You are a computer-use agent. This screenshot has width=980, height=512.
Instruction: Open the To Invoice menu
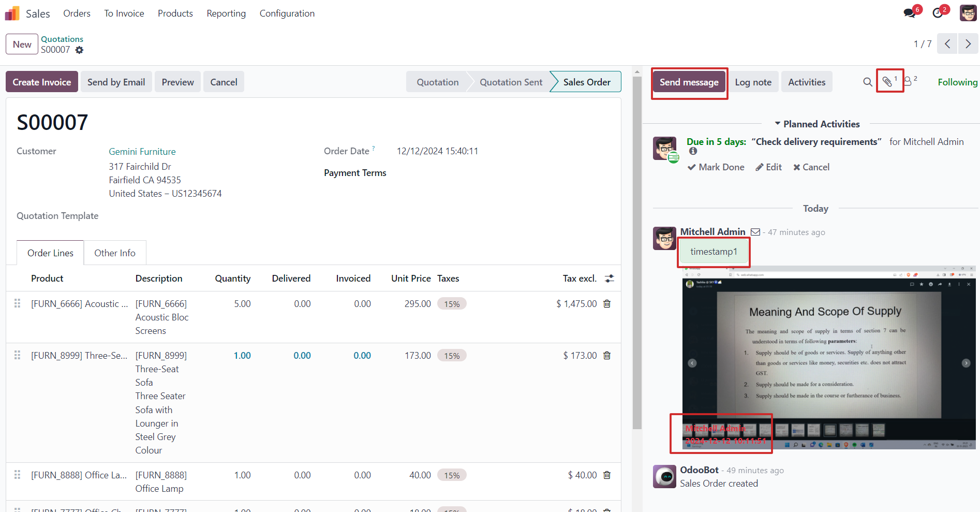pyautogui.click(x=124, y=13)
